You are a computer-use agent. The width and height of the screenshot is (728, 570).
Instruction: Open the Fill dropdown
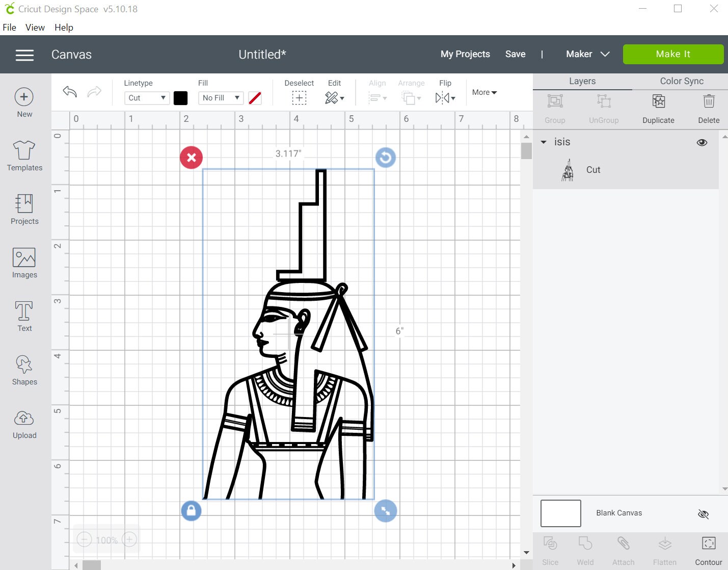[221, 98]
